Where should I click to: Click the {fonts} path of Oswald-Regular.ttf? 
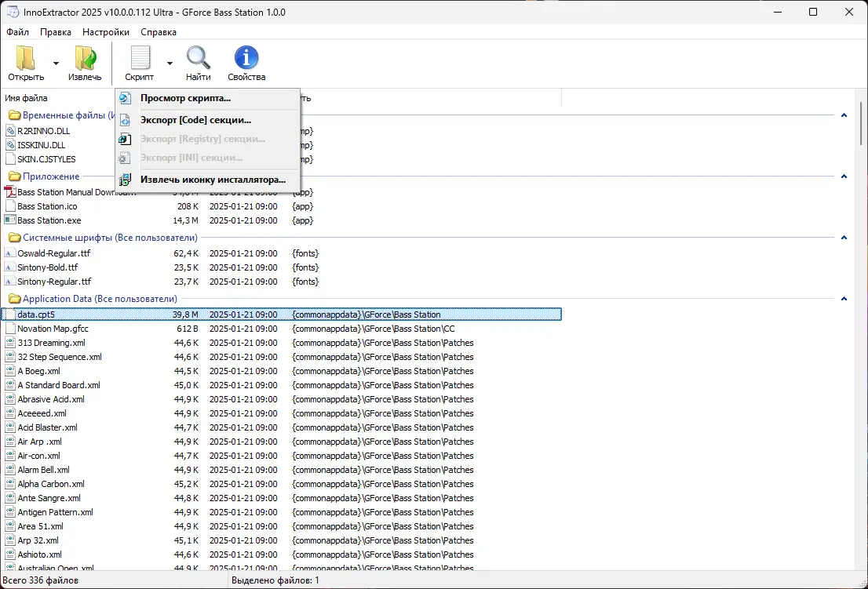pyautogui.click(x=305, y=253)
